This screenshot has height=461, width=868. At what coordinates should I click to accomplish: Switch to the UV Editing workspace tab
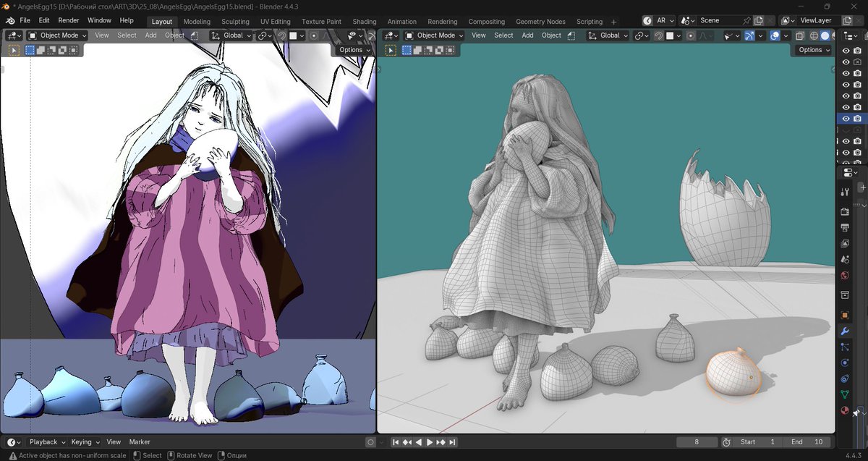coord(276,22)
